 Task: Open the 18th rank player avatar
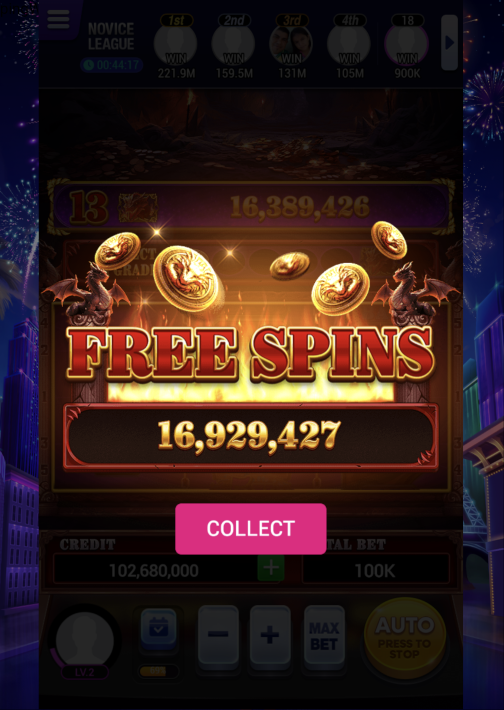point(407,45)
